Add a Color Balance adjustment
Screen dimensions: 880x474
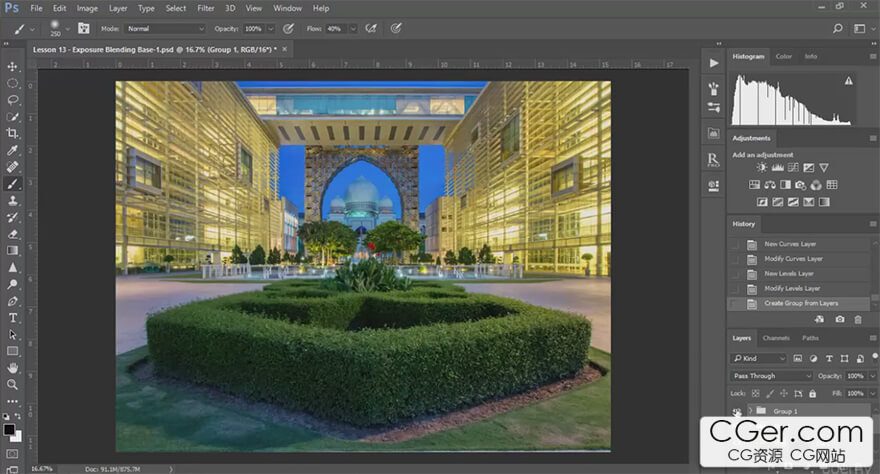tap(770, 185)
